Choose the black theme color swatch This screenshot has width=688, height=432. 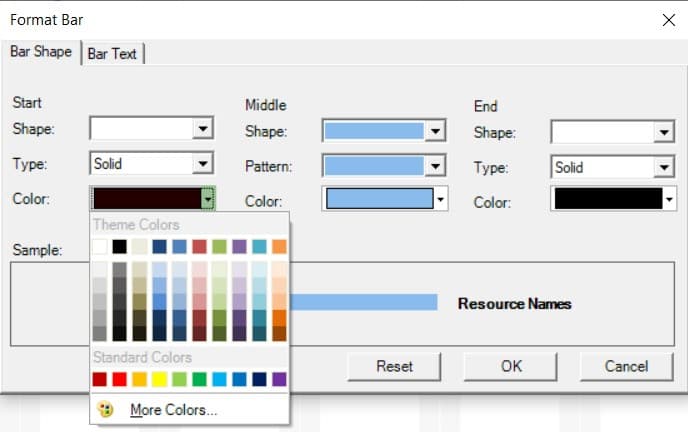point(119,246)
